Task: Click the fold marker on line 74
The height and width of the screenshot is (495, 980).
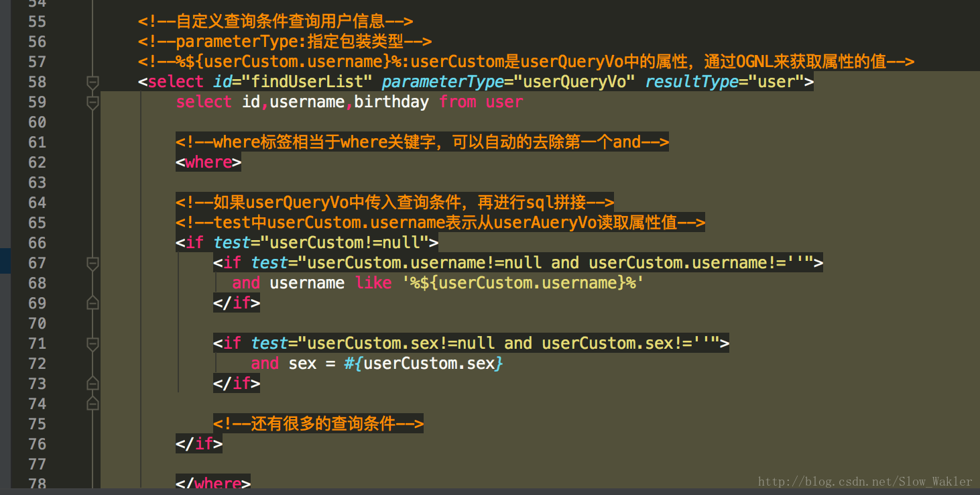Action: [93, 404]
